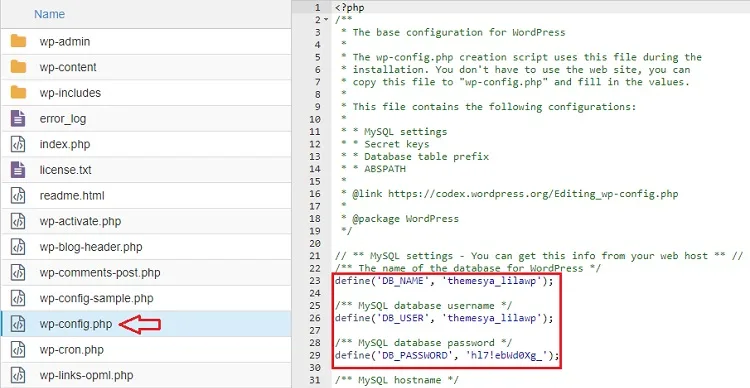Viewport: 750px width, 388px height.
Task: Select the license.txt file name
Action: (66, 170)
